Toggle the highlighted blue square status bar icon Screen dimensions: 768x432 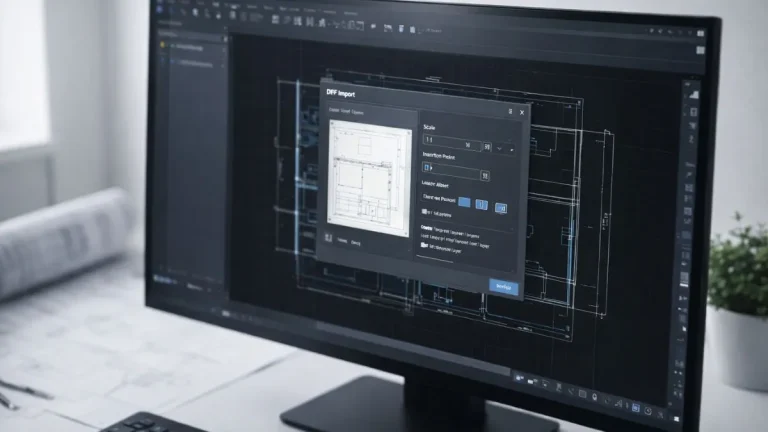635,408
